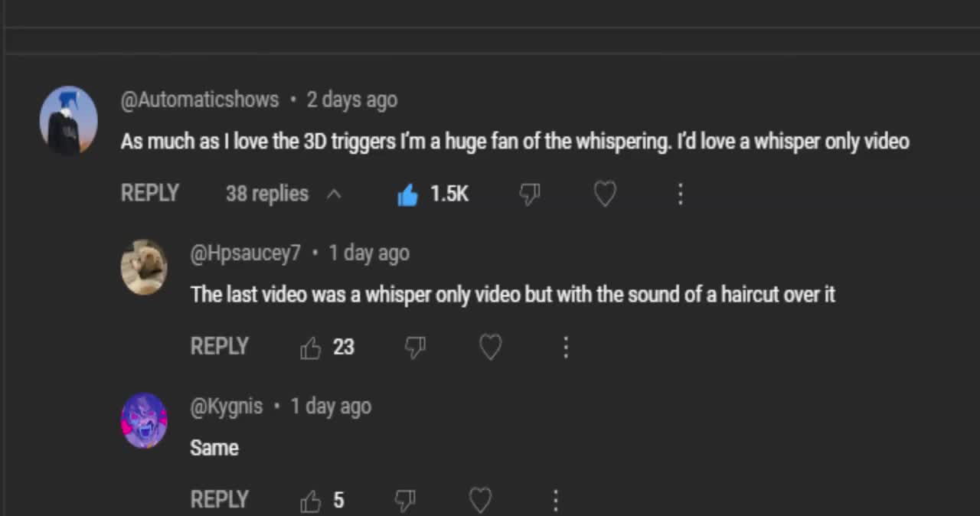Like the Kygnis reply
The width and height of the screenshot is (980, 516).
point(311,501)
